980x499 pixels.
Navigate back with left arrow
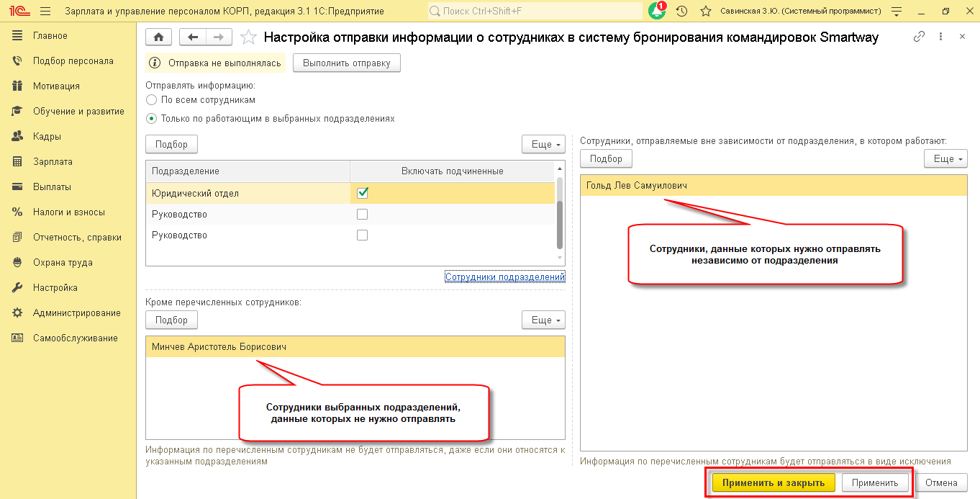click(x=192, y=37)
